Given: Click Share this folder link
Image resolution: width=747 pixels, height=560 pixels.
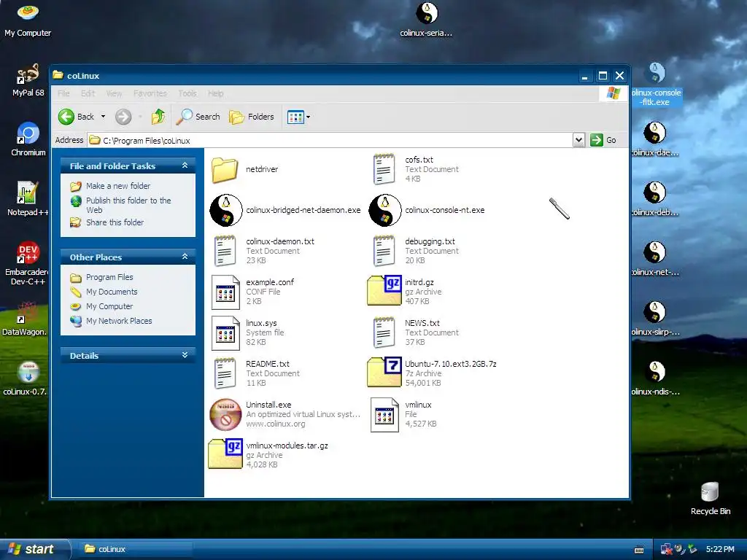Looking at the screenshot, I should pos(115,222).
